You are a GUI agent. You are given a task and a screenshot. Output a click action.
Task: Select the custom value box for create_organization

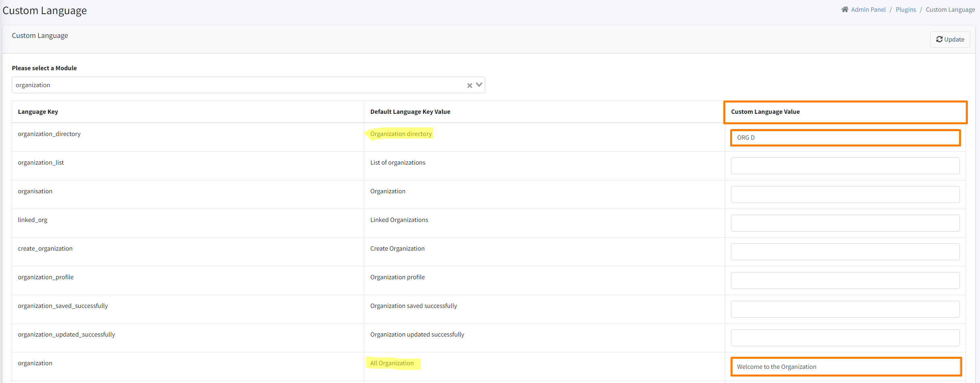tap(845, 251)
